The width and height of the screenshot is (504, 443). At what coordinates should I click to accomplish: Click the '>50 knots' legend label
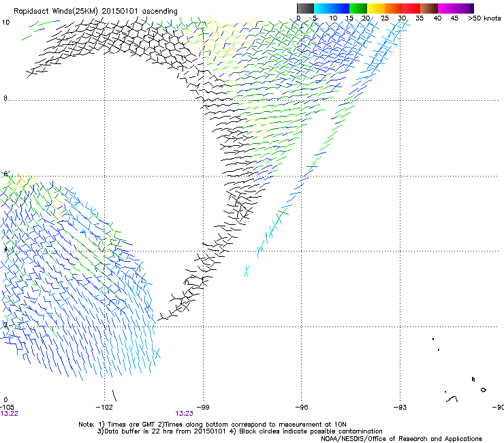(484, 18)
